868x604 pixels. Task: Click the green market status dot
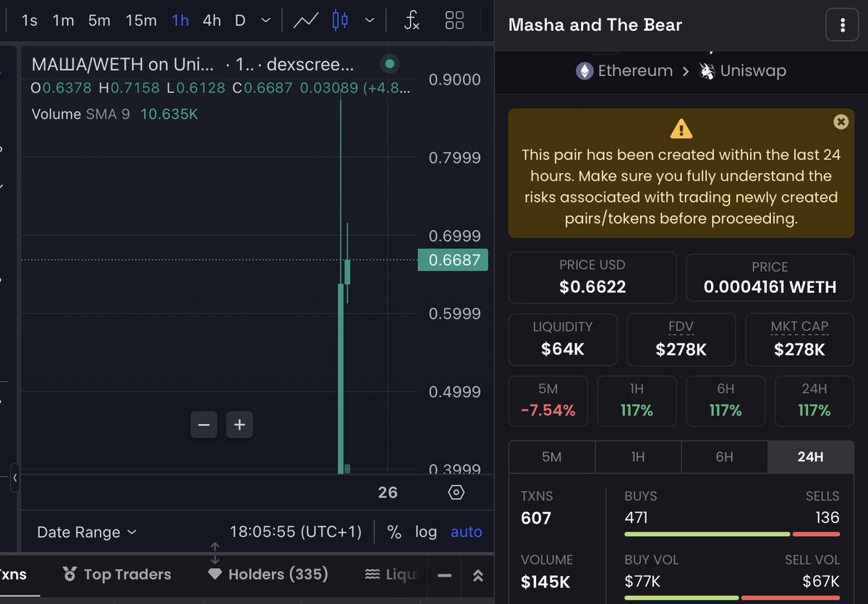click(390, 64)
